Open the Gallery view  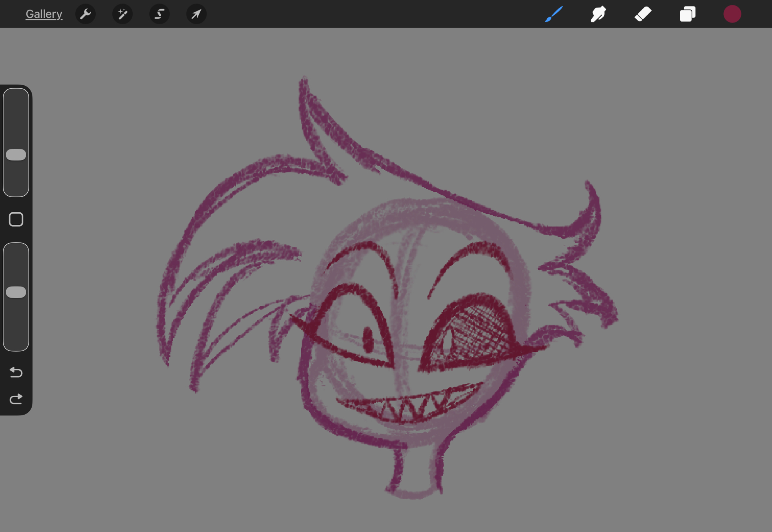point(44,14)
